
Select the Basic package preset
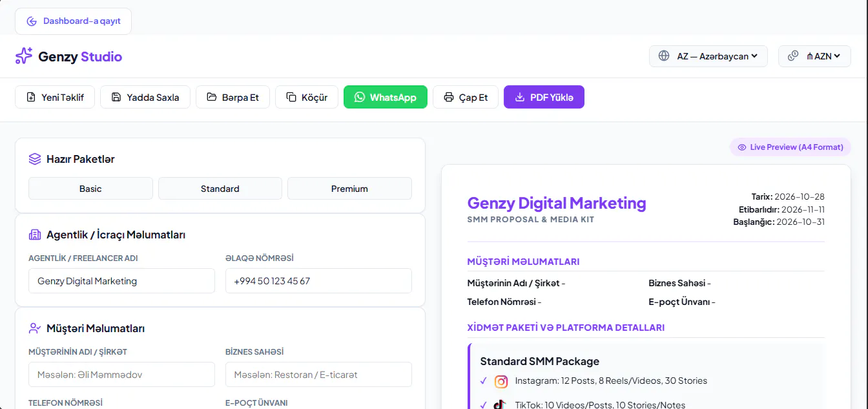tap(90, 189)
